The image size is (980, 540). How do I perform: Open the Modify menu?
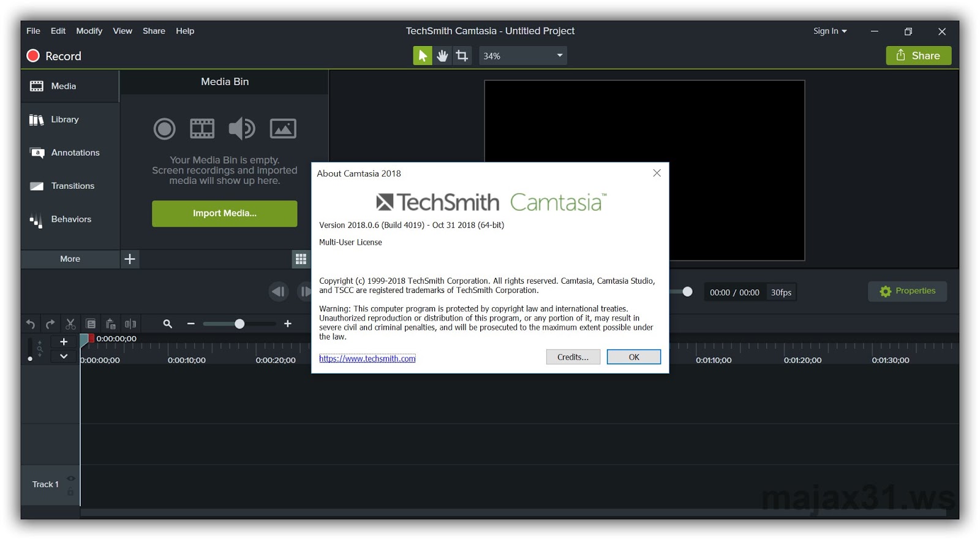tap(89, 31)
